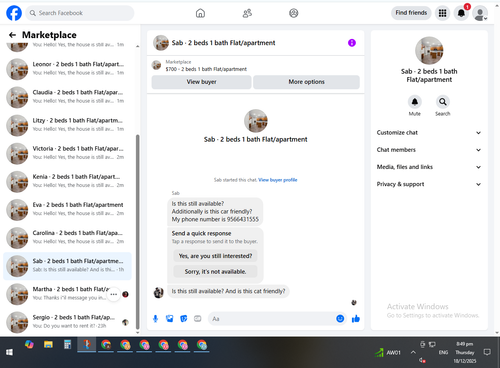The height and width of the screenshot is (368, 500).
Task: Open the Windows notification center icon
Action: [x=487, y=352]
